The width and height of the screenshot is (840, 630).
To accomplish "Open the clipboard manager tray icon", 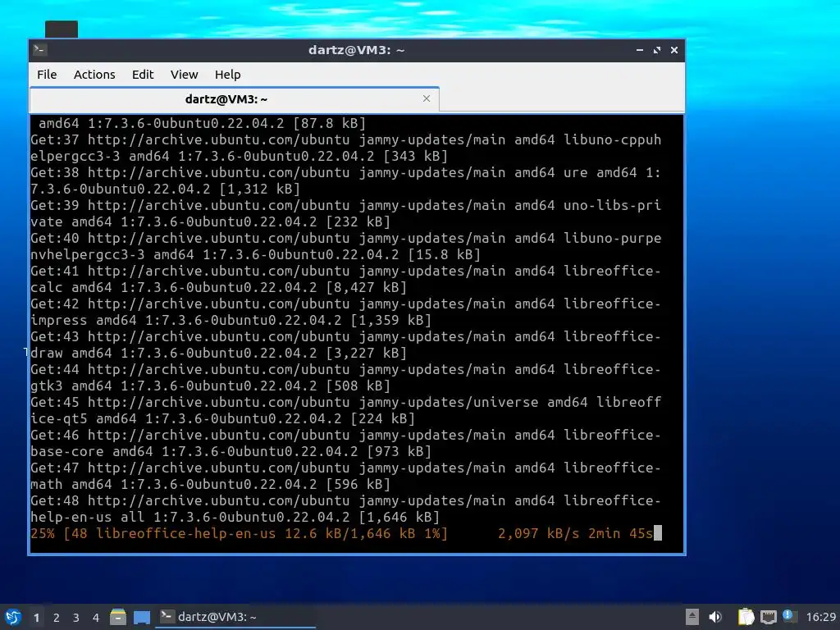I will click(746, 617).
